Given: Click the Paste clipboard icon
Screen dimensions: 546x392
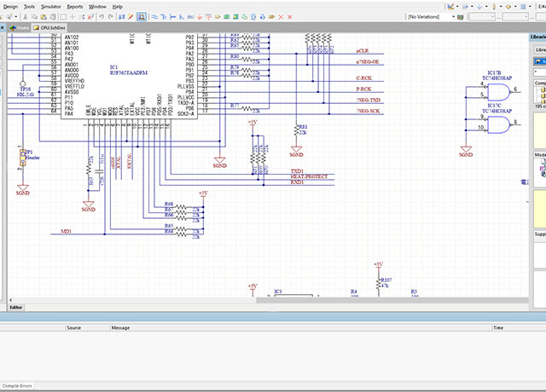Looking at the screenshot, I should coord(44,17).
